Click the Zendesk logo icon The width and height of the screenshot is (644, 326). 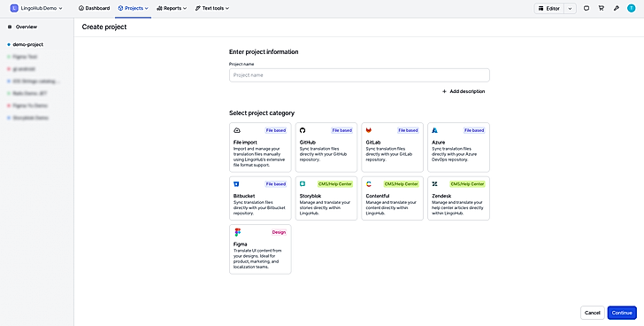coord(435,184)
